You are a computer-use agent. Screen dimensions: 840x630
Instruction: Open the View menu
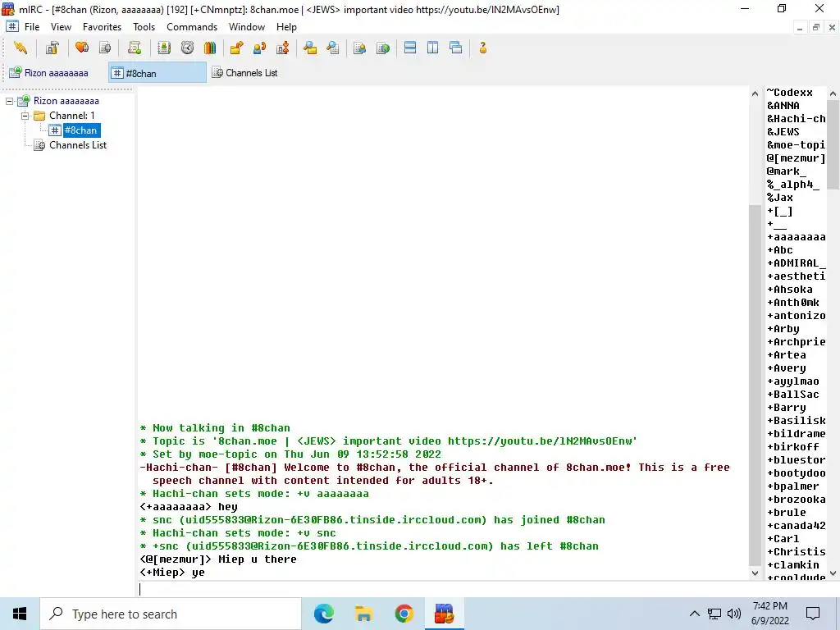[61, 27]
